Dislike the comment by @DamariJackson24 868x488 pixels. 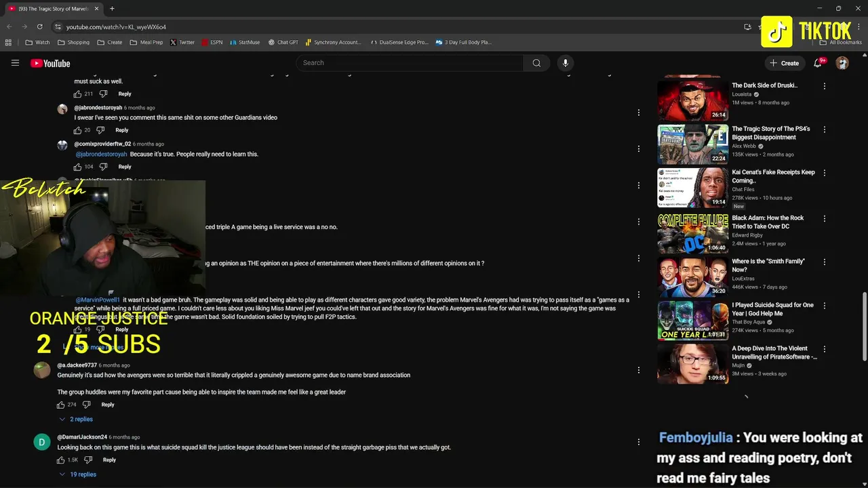87,460
